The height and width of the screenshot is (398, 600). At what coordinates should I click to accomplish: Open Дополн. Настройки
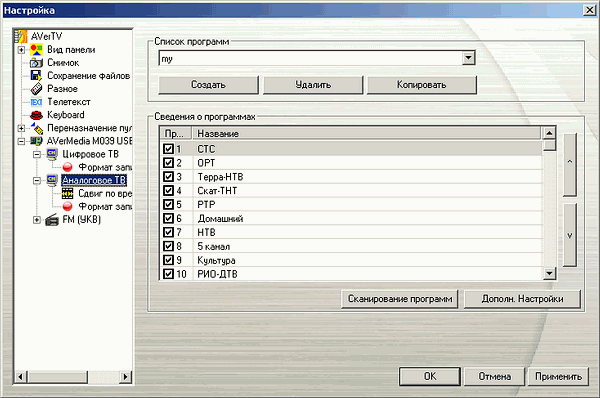click(522, 299)
